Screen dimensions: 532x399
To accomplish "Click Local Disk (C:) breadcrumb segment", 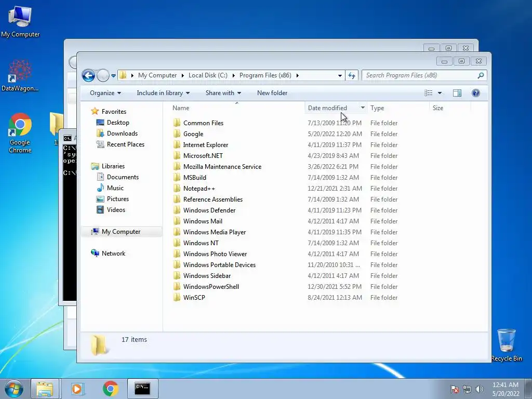I will point(208,75).
